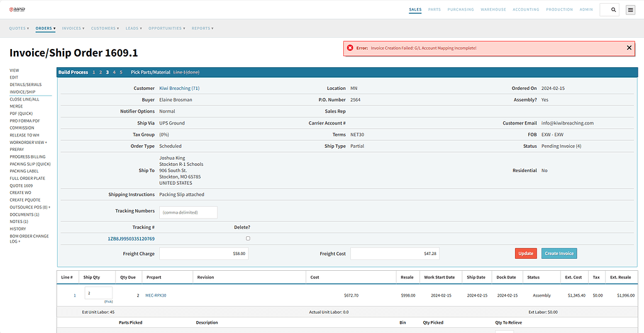Viewport: 644px width, 333px height.
Task: Expand the Orders dropdown menu
Action: tap(45, 28)
